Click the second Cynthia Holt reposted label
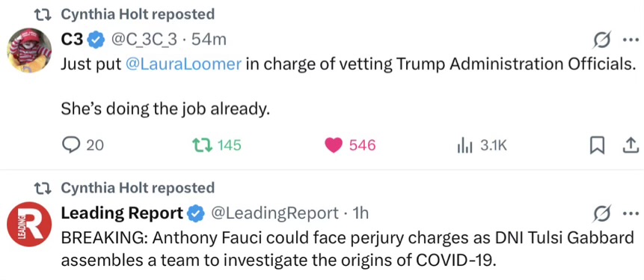This screenshot has width=644, height=280. click(x=138, y=188)
